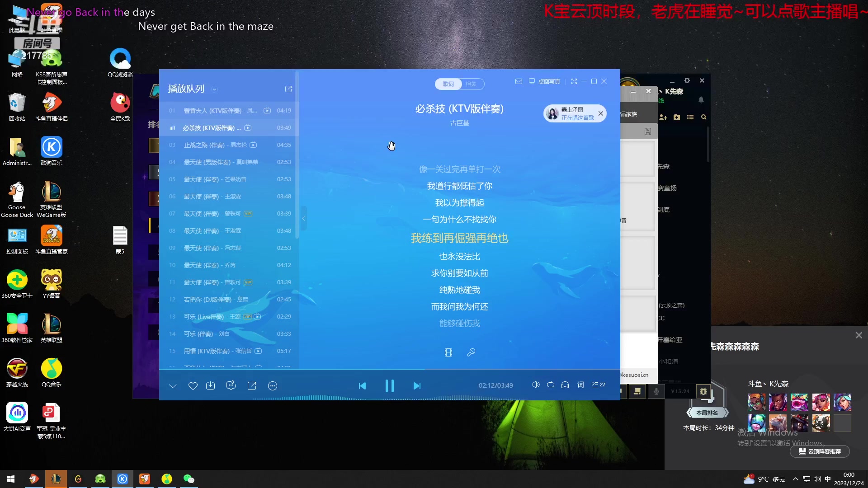This screenshot has height=488, width=868.
Task: Play MV for 必杀技 queue row
Action: click(x=248, y=128)
